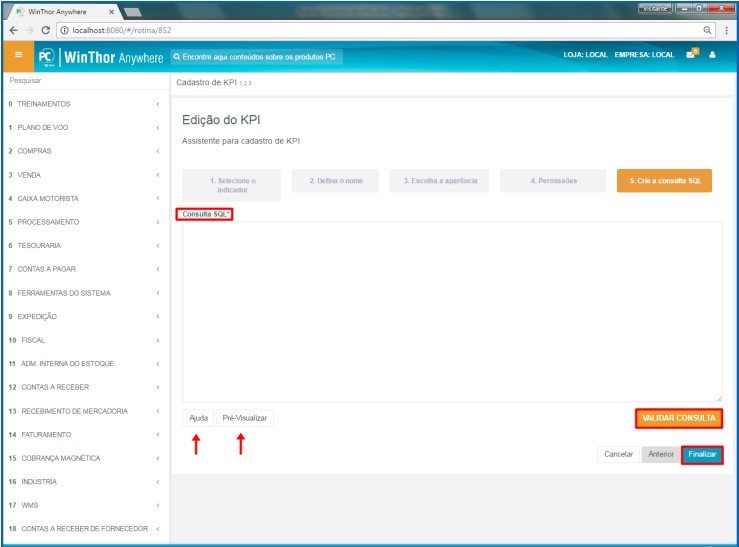Click the LOJA: LOCAL header label
The height and width of the screenshot is (547, 739).
(585, 55)
